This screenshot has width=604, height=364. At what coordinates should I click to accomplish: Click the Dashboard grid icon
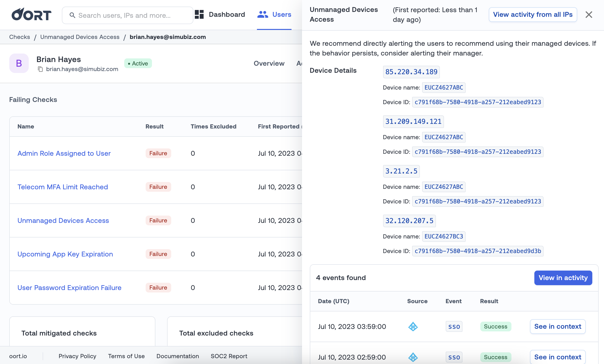point(199,14)
